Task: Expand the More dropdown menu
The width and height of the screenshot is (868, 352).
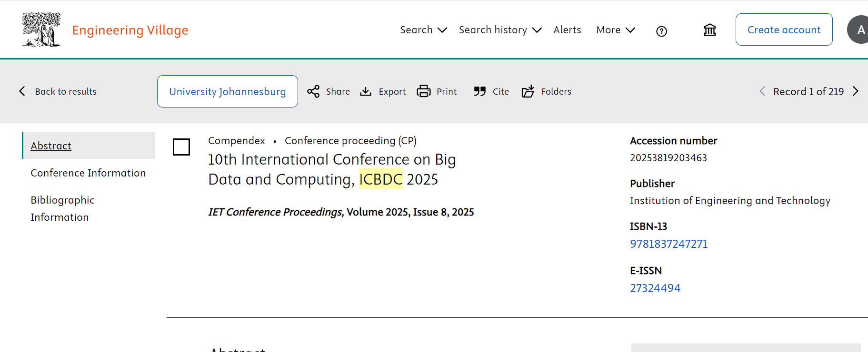Action: [615, 30]
